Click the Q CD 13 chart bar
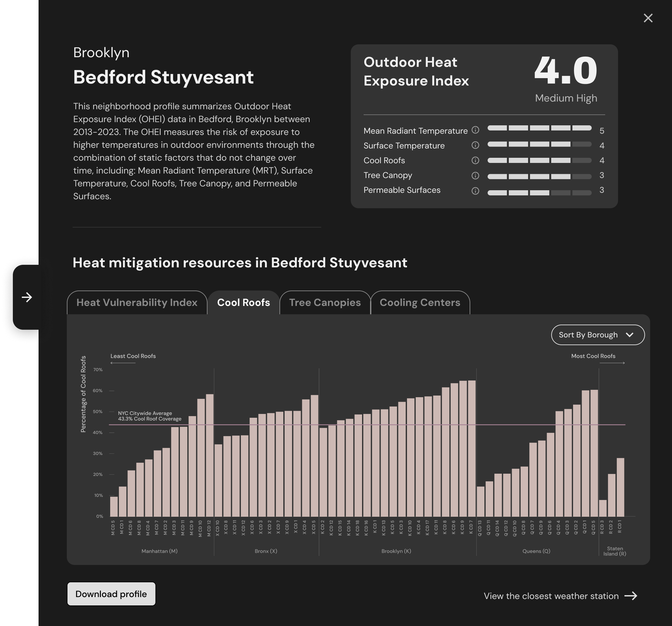Viewport: 672px width, 626px height. pos(481,501)
